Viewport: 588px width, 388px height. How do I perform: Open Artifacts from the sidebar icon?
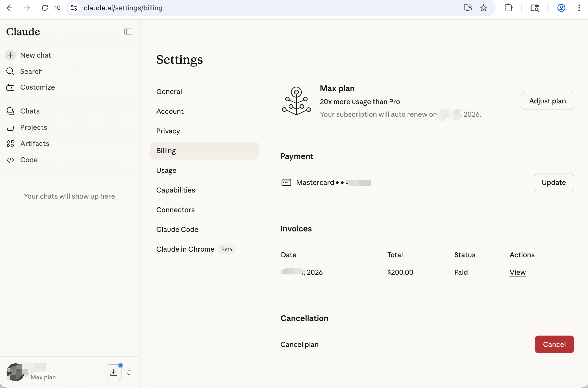[10, 144]
